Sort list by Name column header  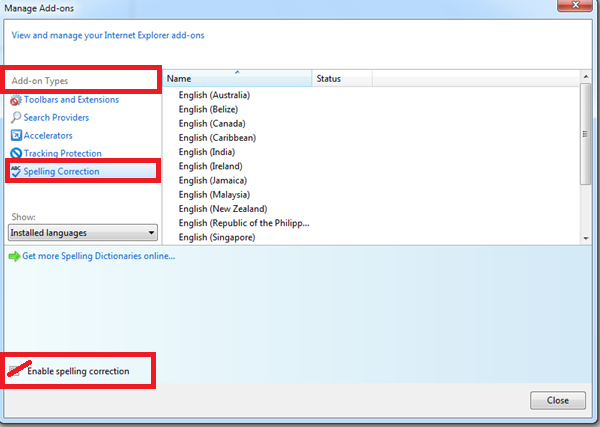[237, 78]
